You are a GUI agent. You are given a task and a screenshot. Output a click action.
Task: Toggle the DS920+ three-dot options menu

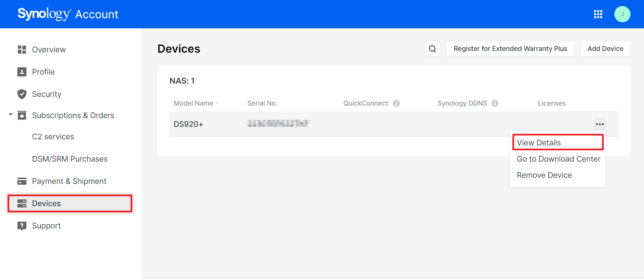pos(600,124)
